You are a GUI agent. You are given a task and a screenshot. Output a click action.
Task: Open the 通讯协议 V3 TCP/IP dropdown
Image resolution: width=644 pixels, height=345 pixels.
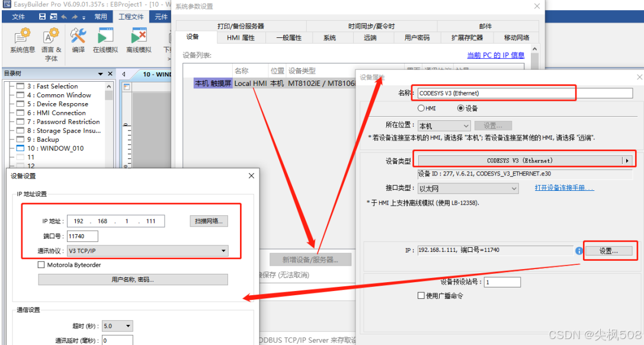148,251
